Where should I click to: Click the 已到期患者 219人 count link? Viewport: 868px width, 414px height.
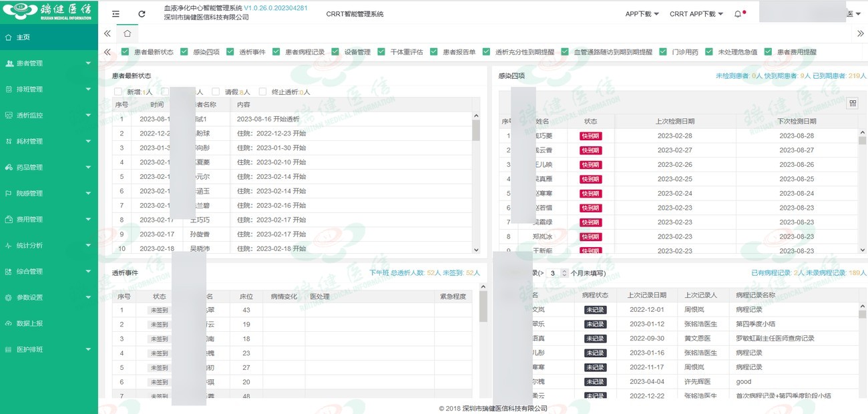839,76
